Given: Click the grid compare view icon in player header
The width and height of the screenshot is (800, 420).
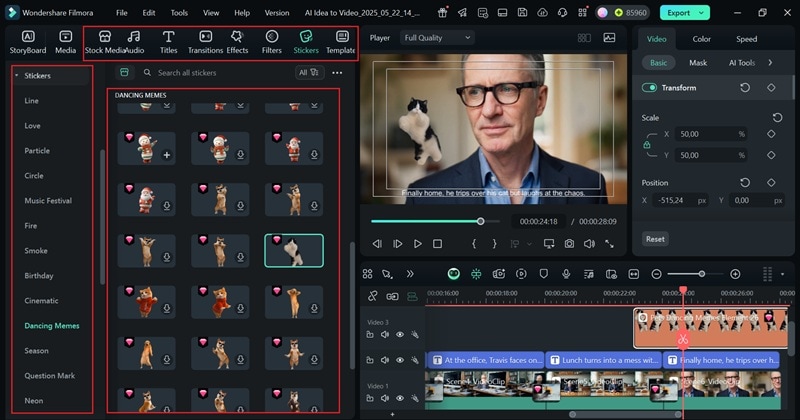Looking at the screenshot, I should pyautogui.click(x=584, y=38).
